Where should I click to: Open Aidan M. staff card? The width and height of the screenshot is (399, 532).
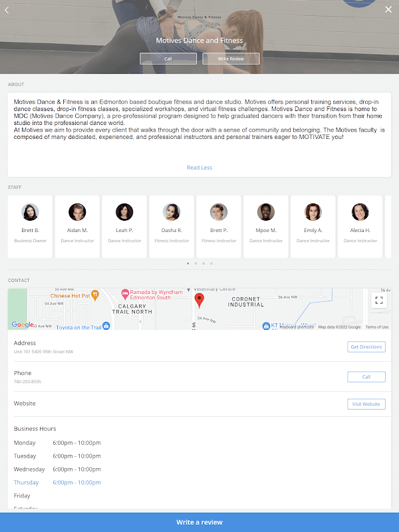77,227
